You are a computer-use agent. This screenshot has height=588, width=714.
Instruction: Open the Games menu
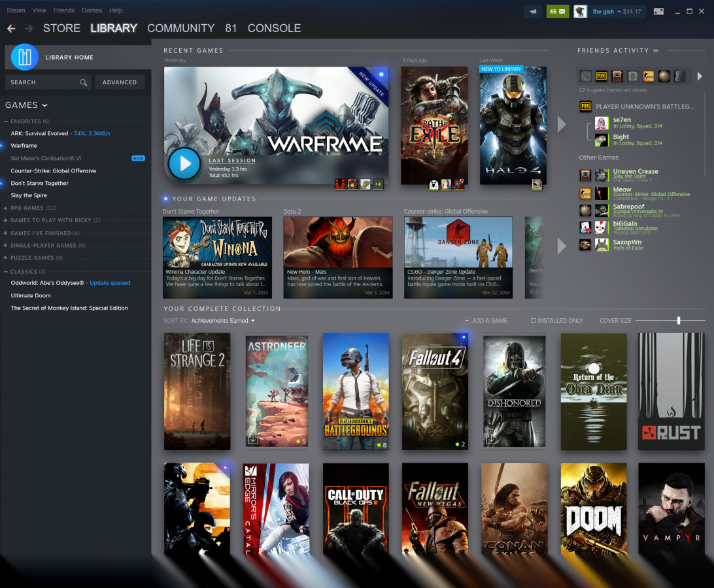click(x=92, y=10)
